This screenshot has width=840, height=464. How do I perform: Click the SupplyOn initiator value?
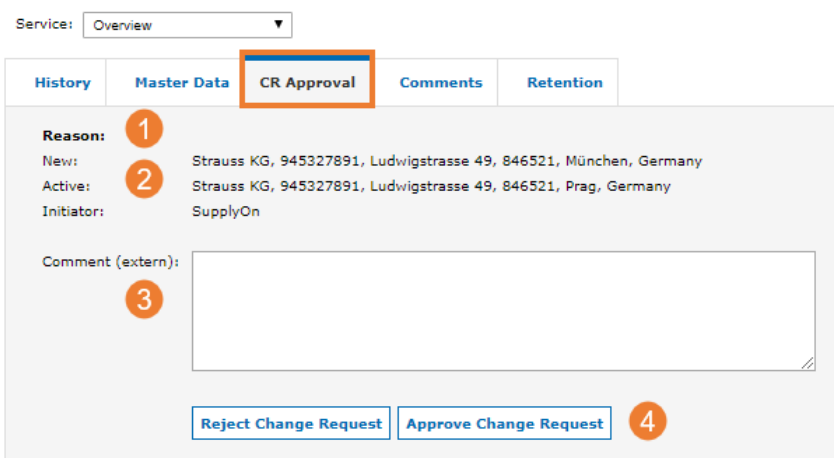(226, 211)
